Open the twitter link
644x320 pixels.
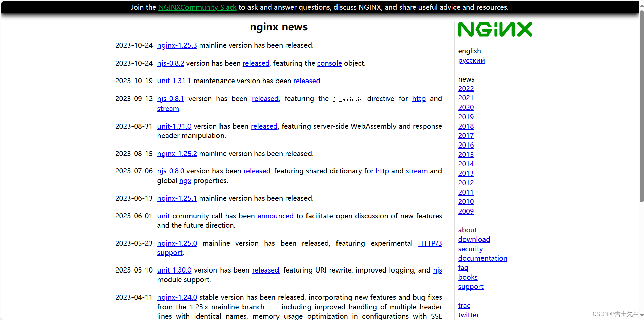(x=468, y=315)
